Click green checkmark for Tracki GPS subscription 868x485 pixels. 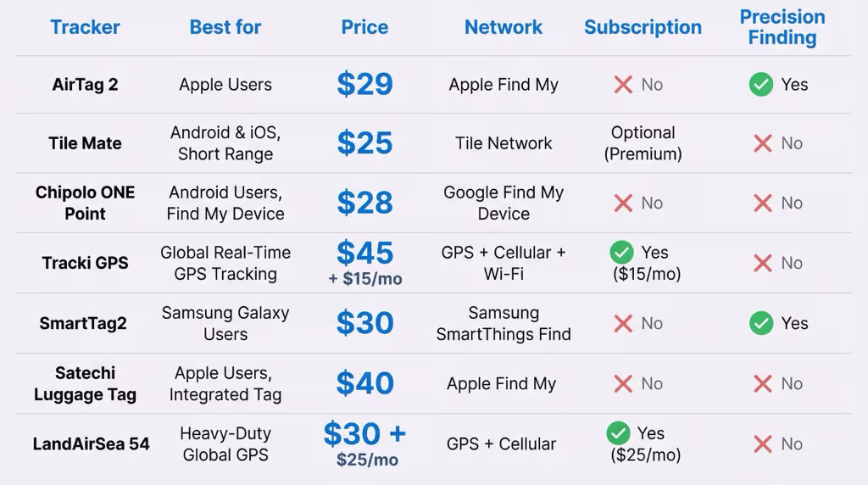point(621,253)
